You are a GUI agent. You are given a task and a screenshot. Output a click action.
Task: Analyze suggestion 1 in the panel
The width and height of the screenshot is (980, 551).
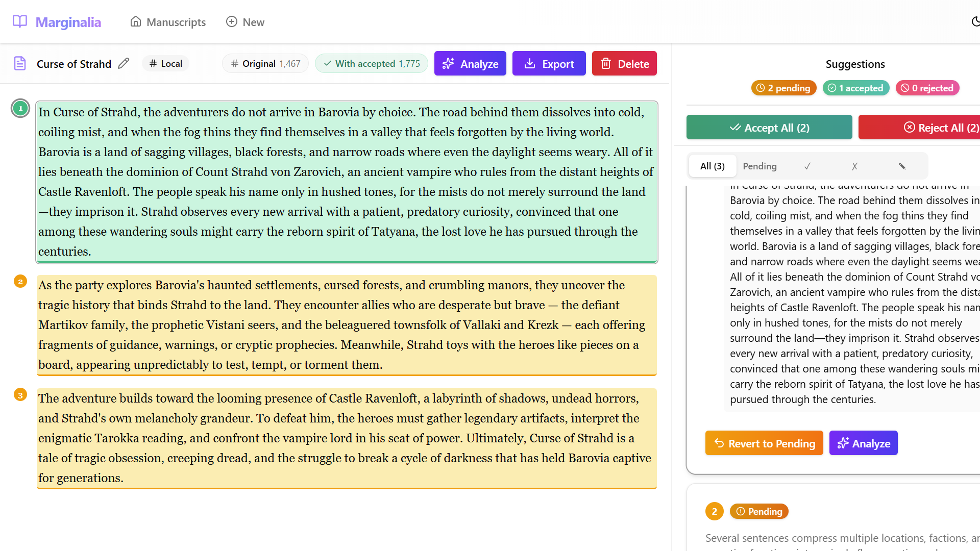pos(864,443)
